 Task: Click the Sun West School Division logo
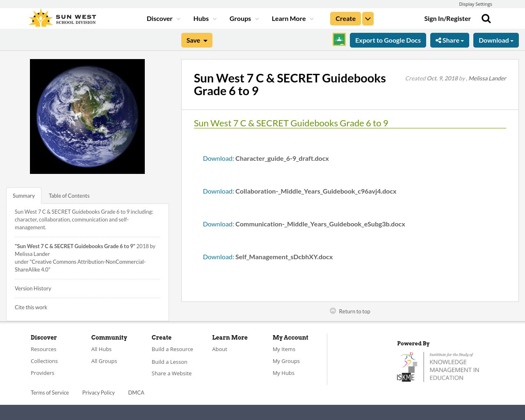(x=62, y=17)
